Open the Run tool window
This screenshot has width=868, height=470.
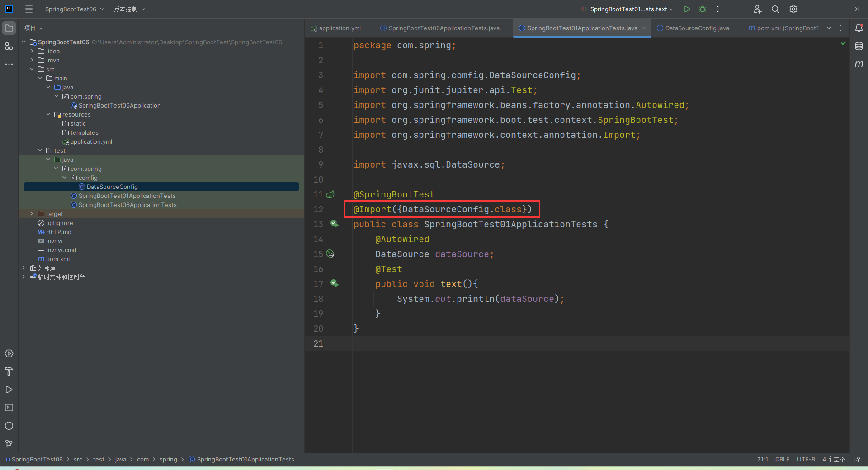click(9, 390)
